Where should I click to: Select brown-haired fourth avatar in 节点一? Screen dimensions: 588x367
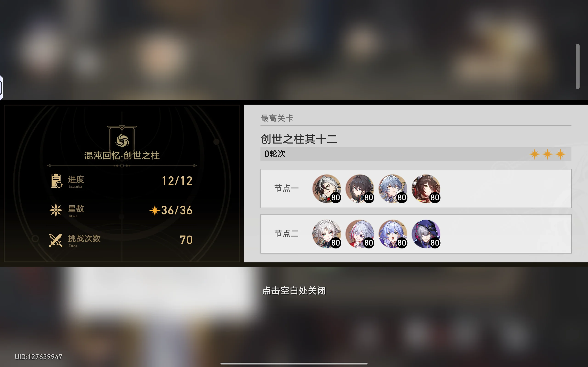[426, 189]
